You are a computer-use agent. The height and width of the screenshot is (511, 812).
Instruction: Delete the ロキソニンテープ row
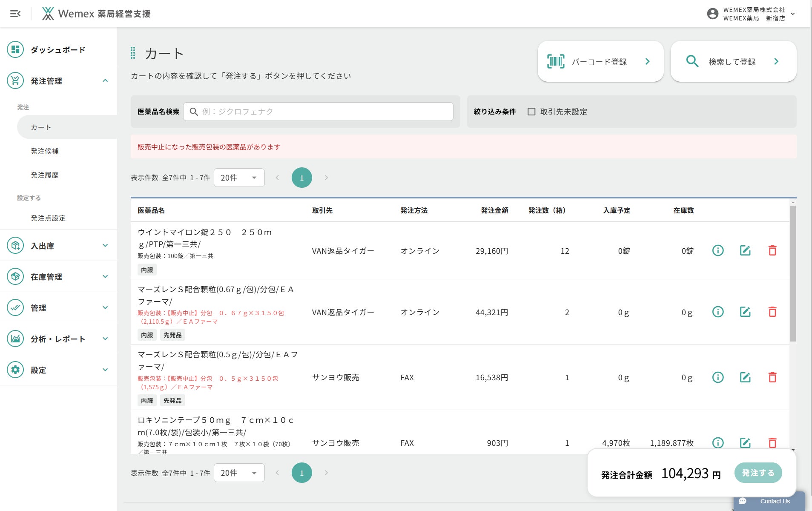pos(772,443)
